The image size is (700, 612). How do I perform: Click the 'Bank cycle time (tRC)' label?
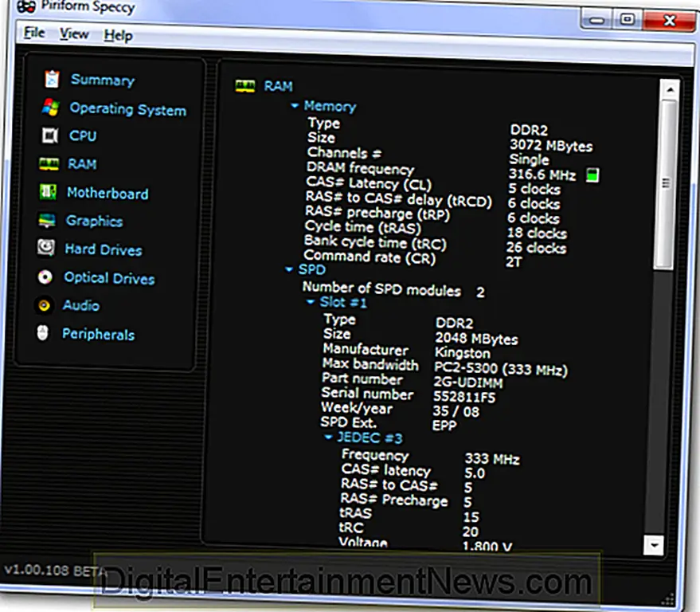pyautogui.click(x=375, y=242)
